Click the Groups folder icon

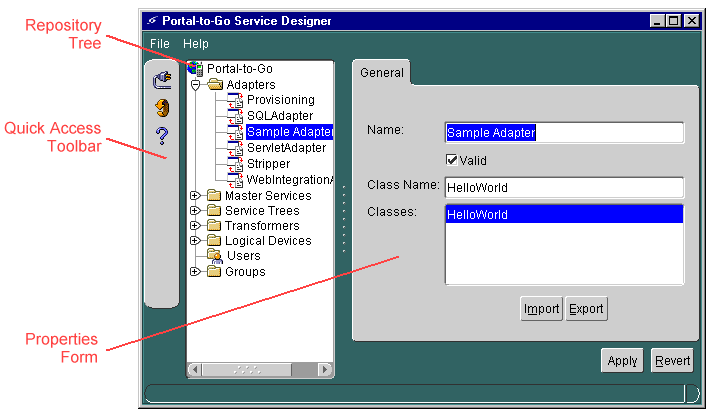point(214,271)
